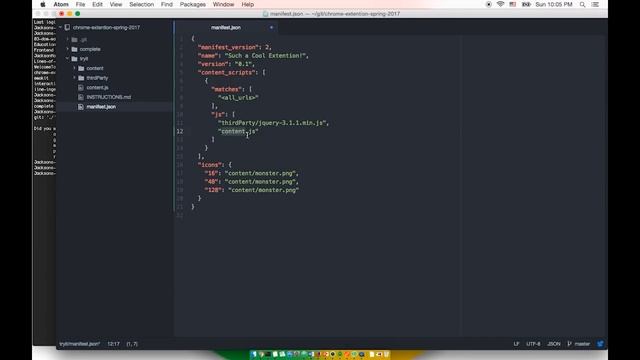Screen dimensions: 640x360
Task: Switch to the manifest.json editor tab
Action: point(226,27)
